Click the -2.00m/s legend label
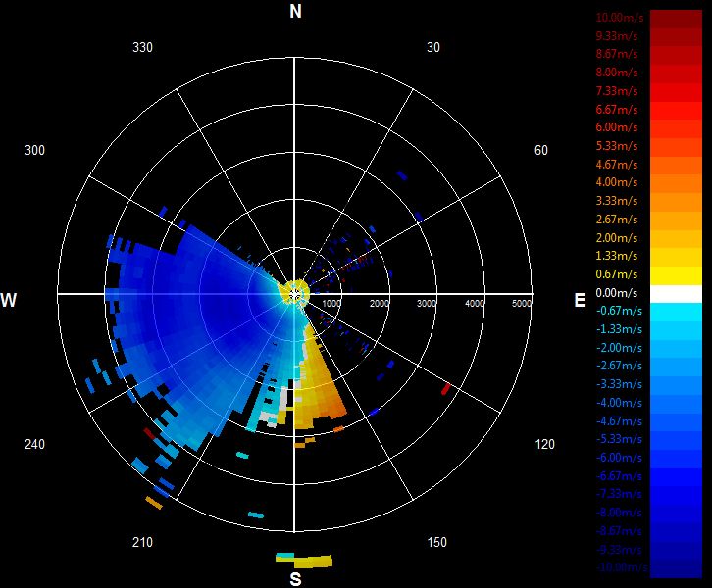This screenshot has height=588, width=712. click(x=619, y=348)
